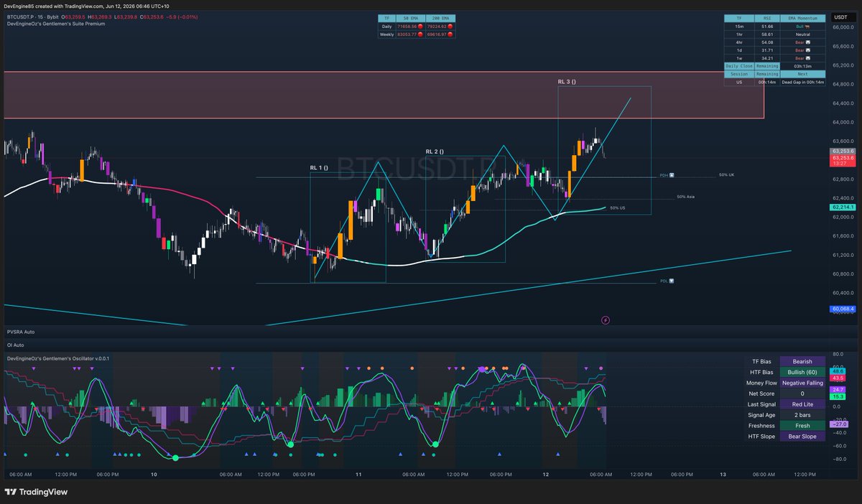Click the 24.7 oscillator value label
This screenshot has width=862, height=504.
pos(839,389)
